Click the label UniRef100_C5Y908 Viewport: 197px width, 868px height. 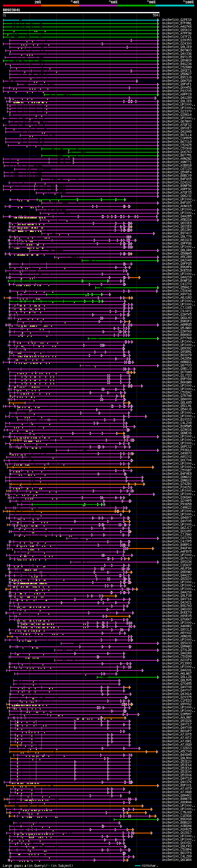[177, 149]
